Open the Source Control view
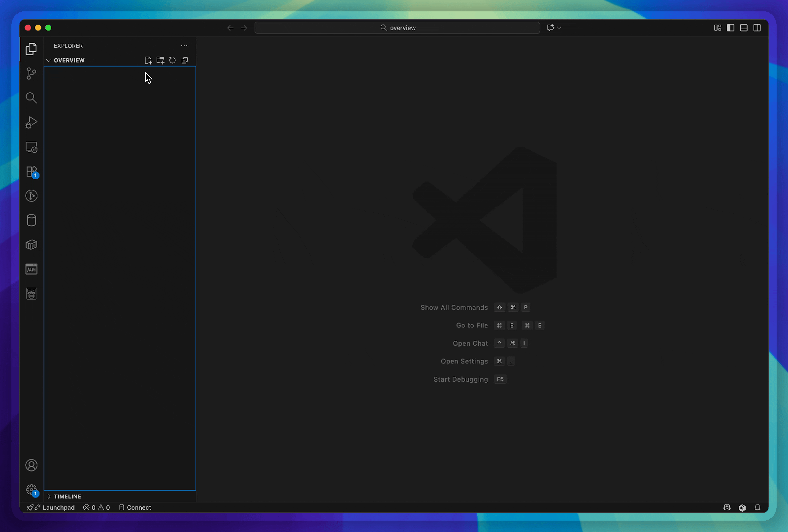788x532 pixels. click(31, 73)
